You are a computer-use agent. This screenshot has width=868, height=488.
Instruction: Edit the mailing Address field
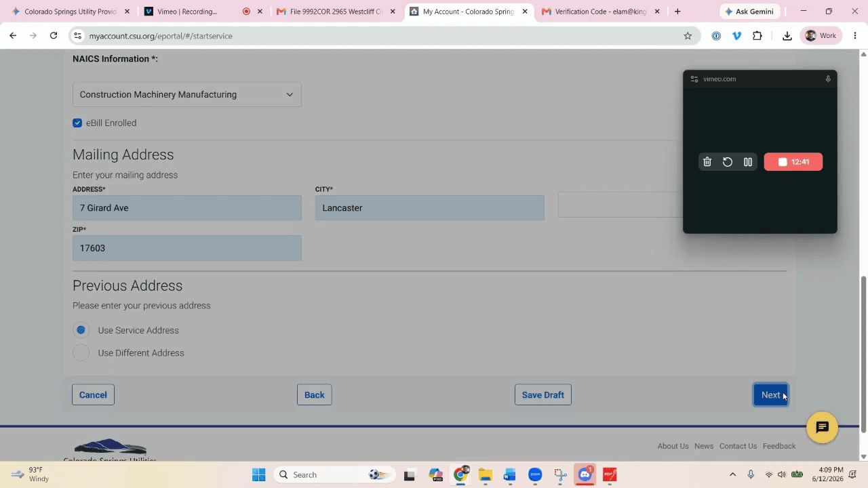(x=187, y=208)
